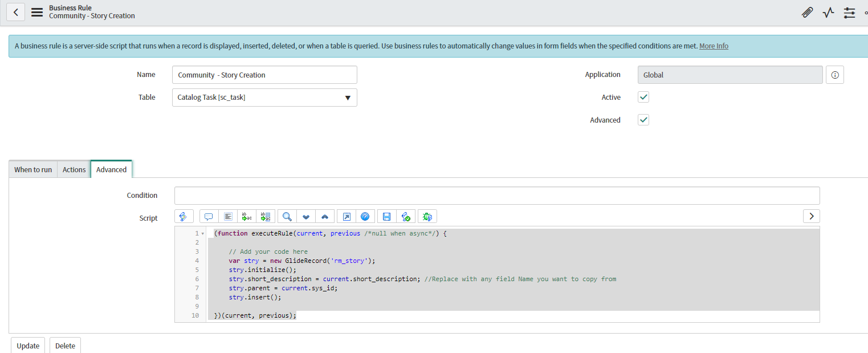Viewport: 868px width, 353px height.
Task: Click the replace all icon
Action: click(265, 217)
